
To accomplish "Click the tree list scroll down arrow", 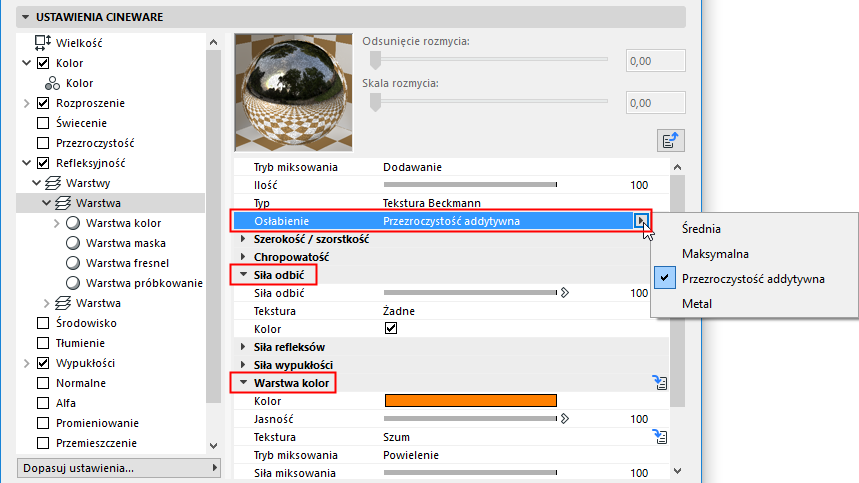I will (x=214, y=446).
